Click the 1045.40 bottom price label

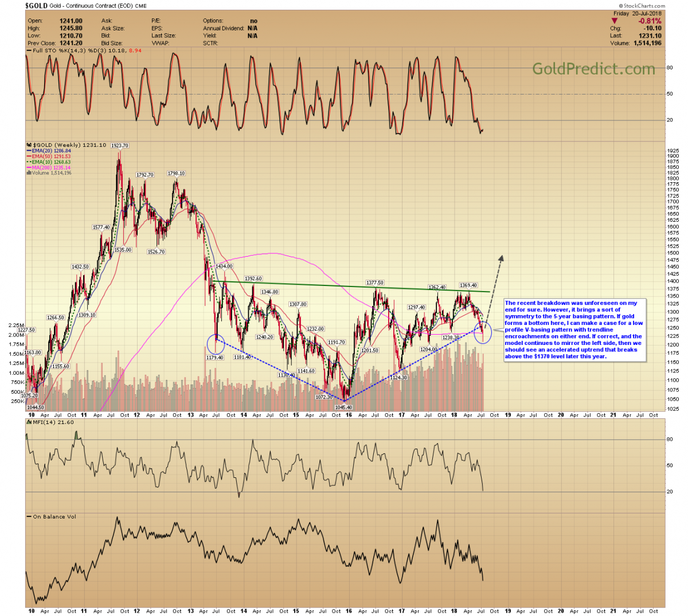pyautogui.click(x=343, y=407)
